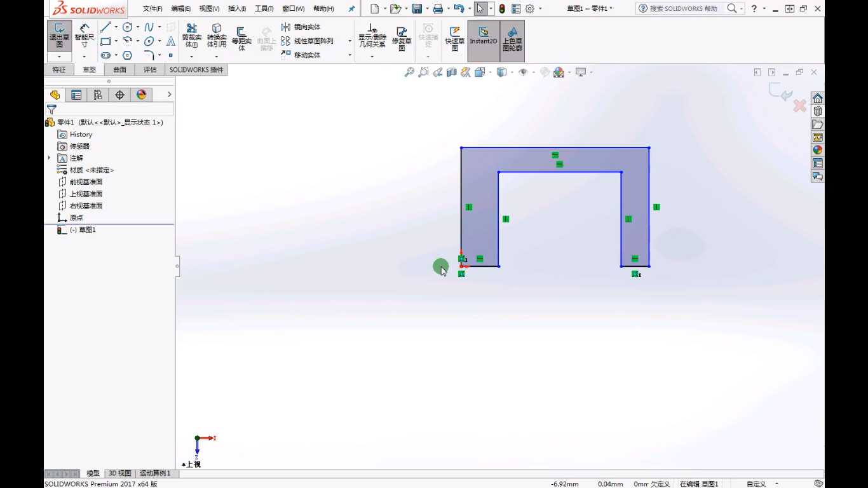868x488 pixels.
Task: Open the Undo dropdown arrow
Action: (468, 9)
